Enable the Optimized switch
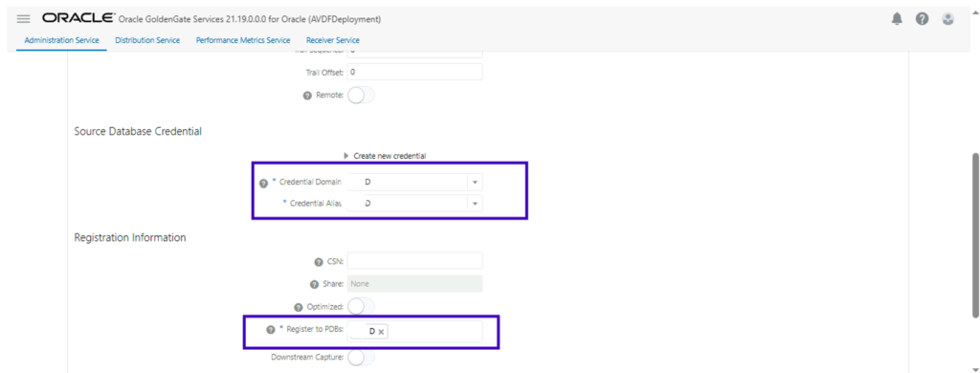Viewport: 980px width, 373px height. coord(361,306)
